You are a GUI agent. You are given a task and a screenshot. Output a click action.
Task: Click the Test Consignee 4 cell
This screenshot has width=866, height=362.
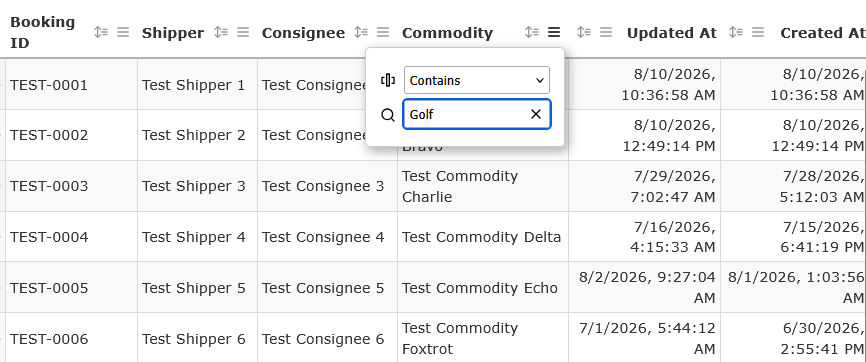coord(328,237)
